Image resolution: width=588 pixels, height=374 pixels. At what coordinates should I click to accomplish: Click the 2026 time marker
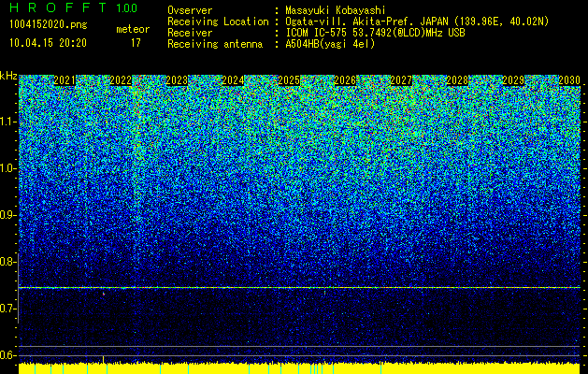tap(345, 80)
